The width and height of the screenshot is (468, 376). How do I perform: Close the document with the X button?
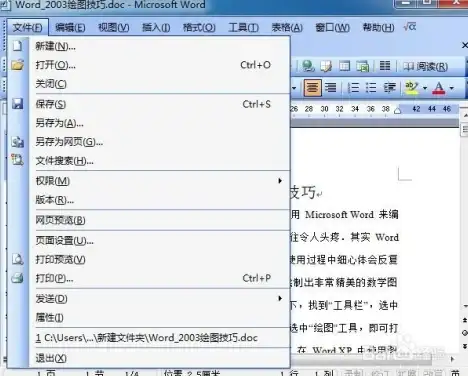(x=464, y=45)
